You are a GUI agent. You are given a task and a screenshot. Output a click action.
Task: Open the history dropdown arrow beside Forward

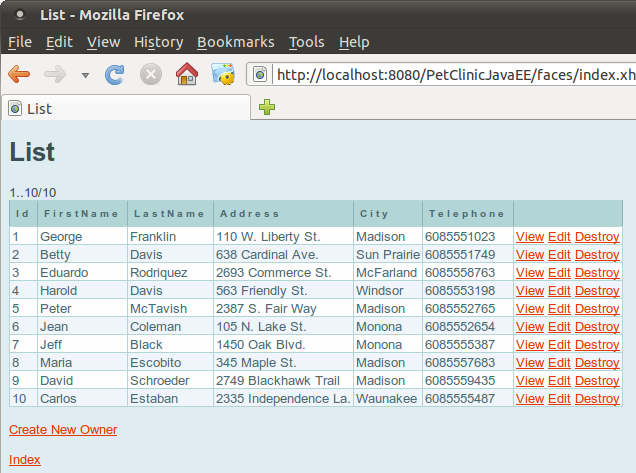tap(85, 75)
